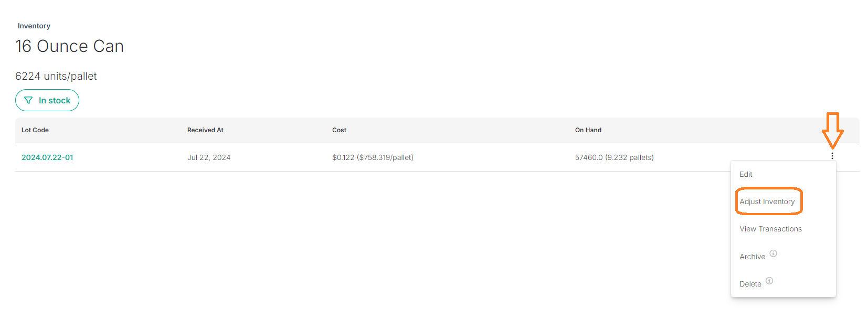
Task: Click the Cost column header
Action: coord(339,130)
